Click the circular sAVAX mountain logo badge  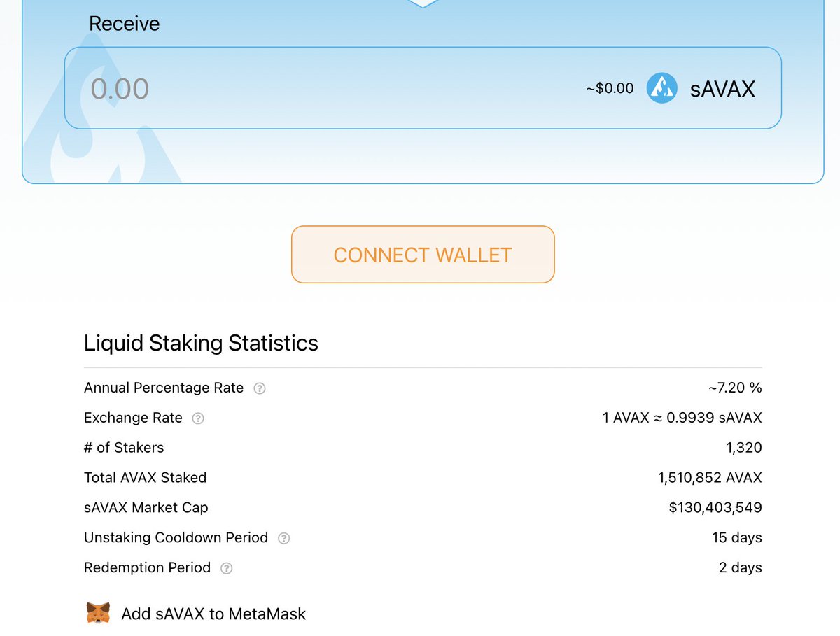(x=661, y=87)
